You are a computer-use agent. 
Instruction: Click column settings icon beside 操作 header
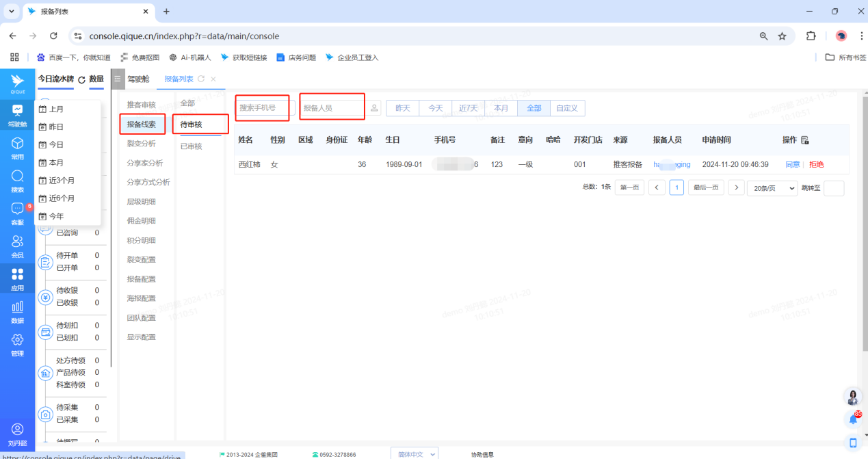(x=805, y=140)
